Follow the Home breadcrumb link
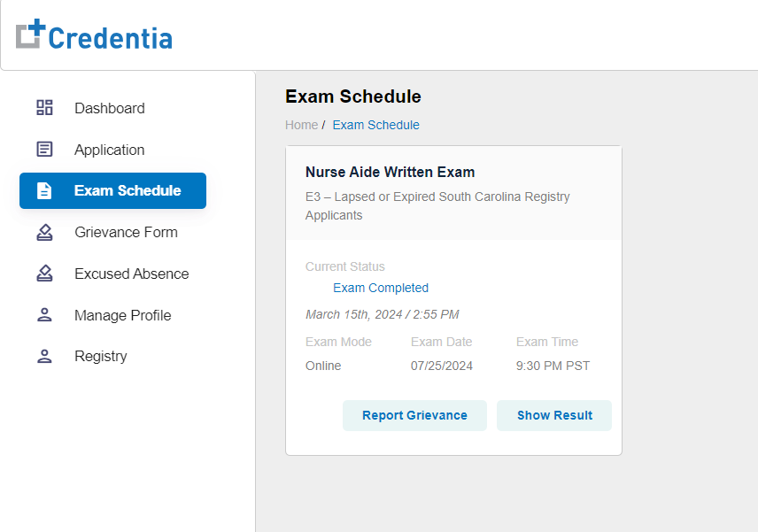 301,125
